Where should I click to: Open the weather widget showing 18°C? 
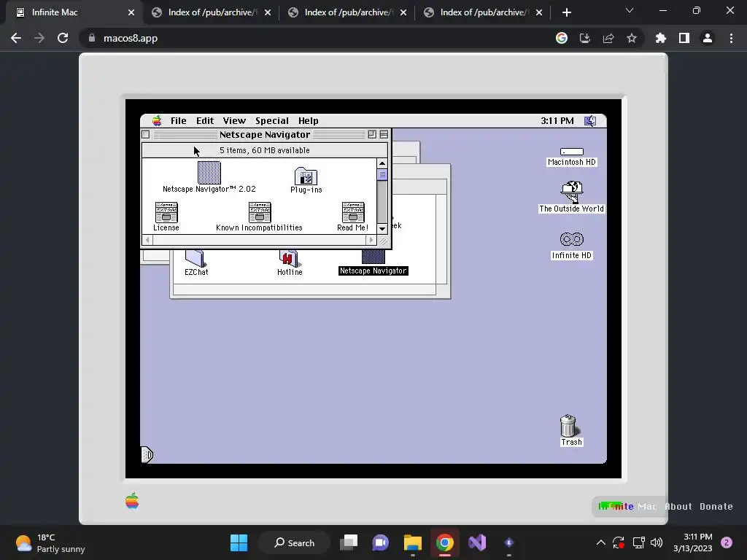[x=50, y=542]
